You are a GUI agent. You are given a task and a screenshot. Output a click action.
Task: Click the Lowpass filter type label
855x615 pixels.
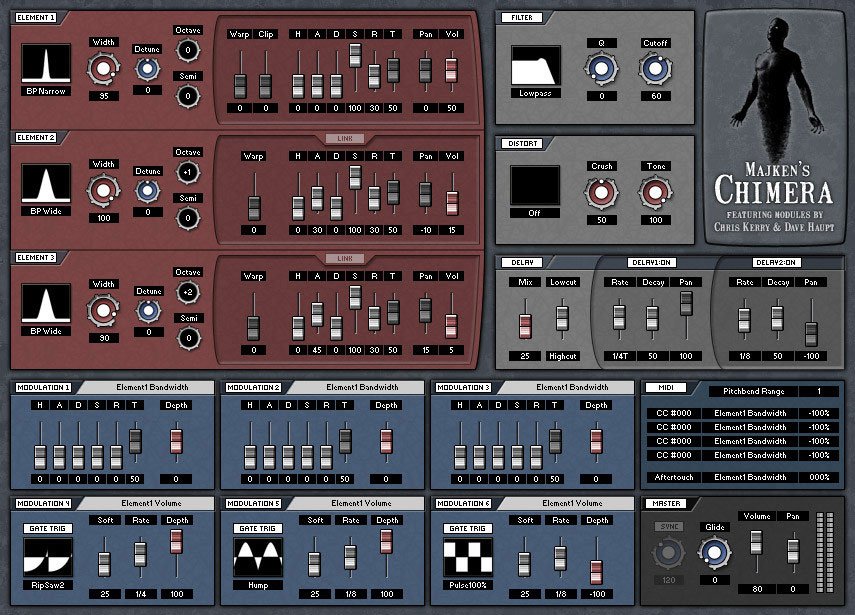click(535, 93)
